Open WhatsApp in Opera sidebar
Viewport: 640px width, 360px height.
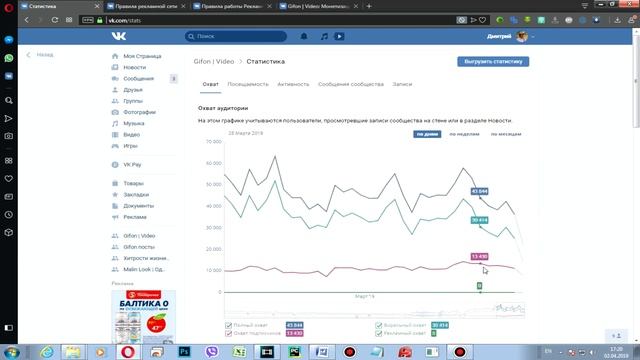point(9,58)
